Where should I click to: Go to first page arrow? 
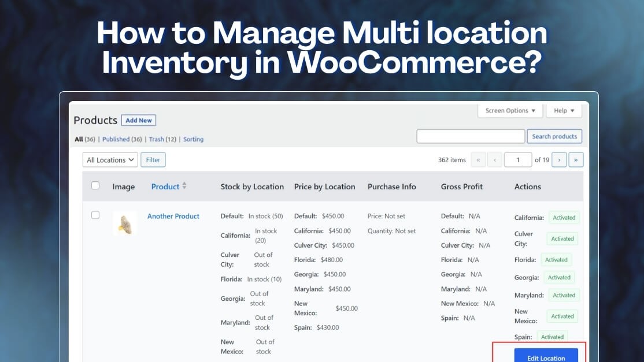478,160
